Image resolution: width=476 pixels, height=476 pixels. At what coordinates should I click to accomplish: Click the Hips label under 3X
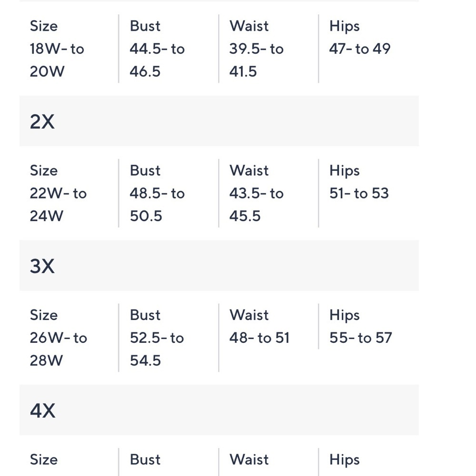point(345,316)
